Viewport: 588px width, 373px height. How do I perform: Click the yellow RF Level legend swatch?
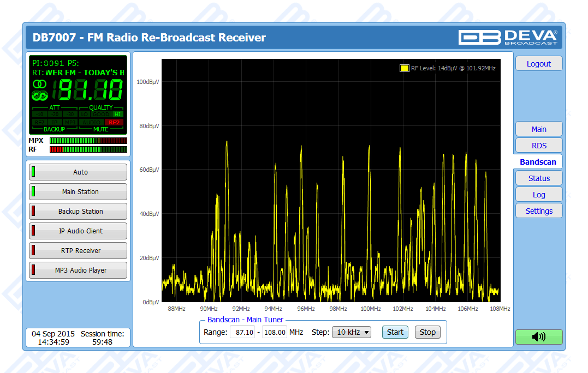pyautogui.click(x=404, y=68)
